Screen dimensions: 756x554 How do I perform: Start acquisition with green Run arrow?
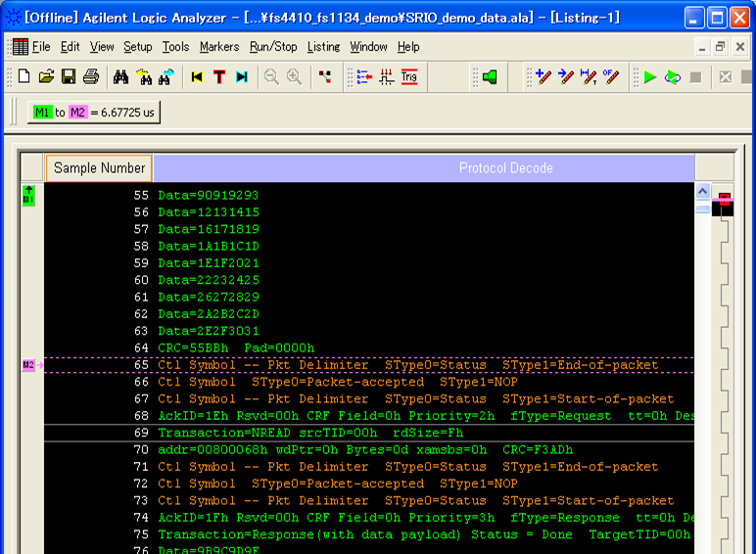[x=650, y=77]
